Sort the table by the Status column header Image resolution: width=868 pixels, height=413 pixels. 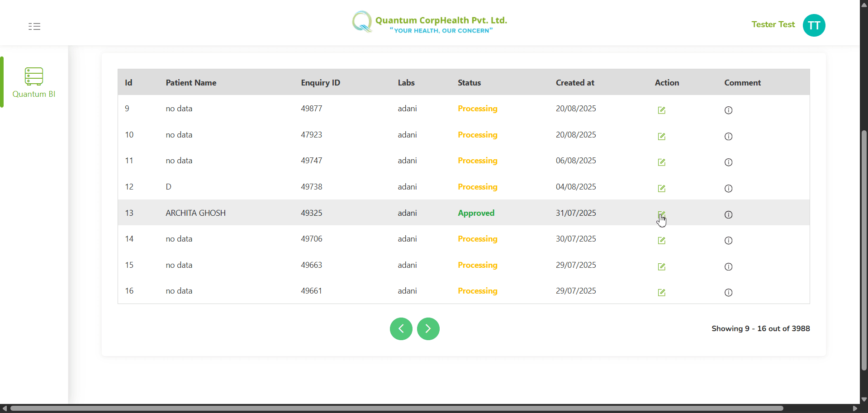tap(469, 82)
